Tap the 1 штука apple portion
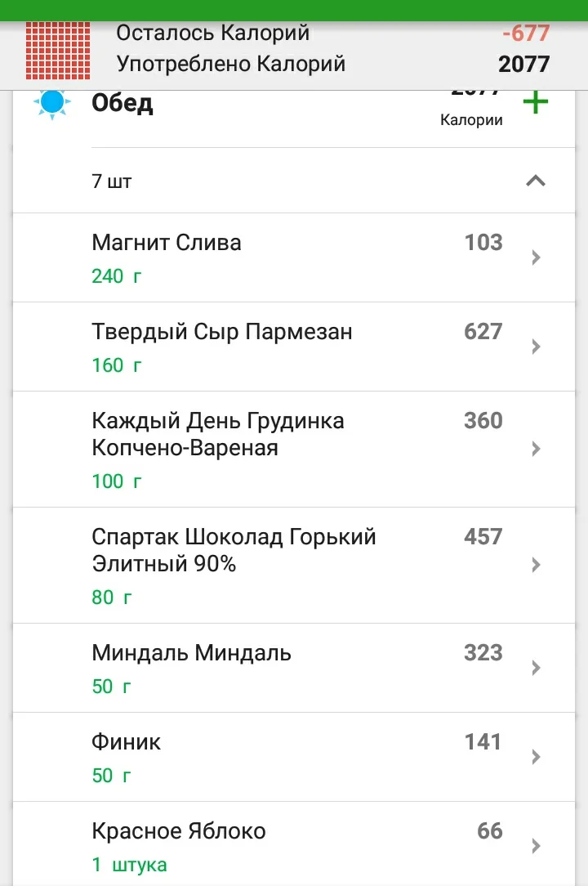Viewport: 588px width, 886px height. pos(129,864)
